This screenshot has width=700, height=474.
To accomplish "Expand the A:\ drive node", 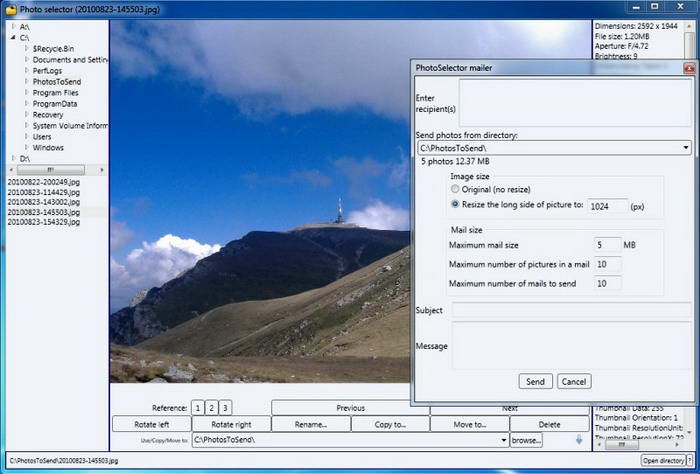I will (x=13, y=27).
